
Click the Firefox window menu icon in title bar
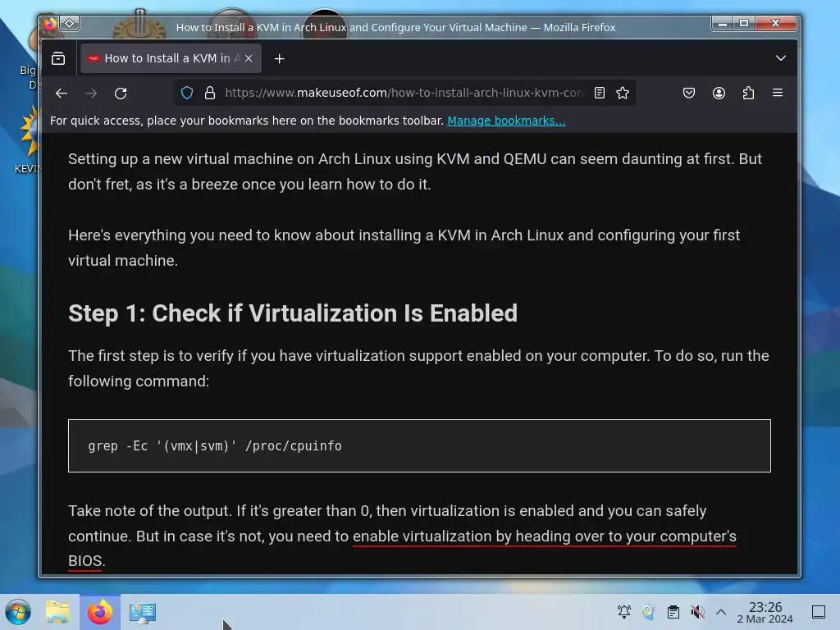pyautogui.click(x=49, y=24)
